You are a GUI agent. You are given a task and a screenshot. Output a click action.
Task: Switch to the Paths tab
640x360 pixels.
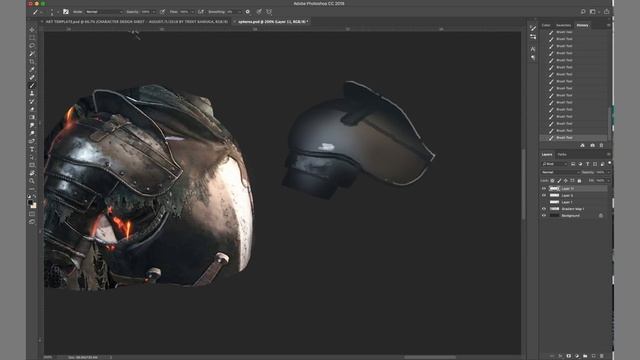click(562, 154)
